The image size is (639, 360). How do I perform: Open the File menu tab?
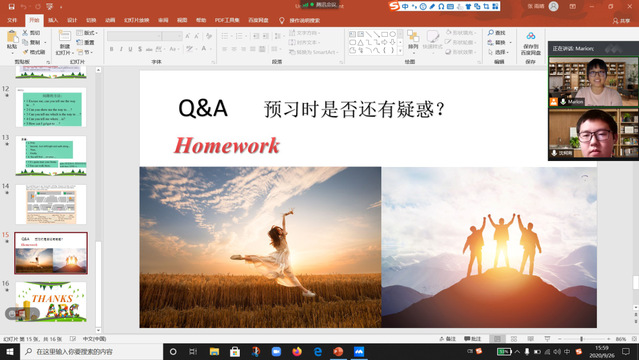tap(12, 20)
